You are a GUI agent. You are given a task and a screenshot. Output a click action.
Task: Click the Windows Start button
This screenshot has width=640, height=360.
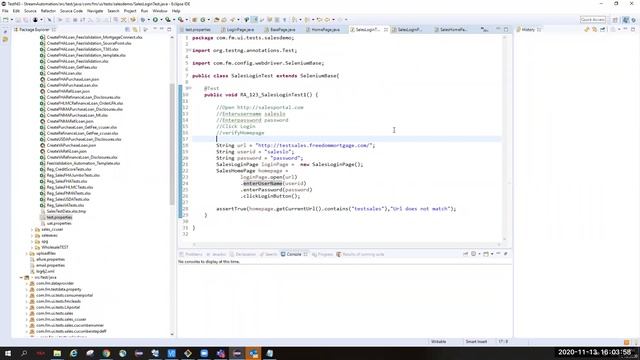(x=8, y=353)
